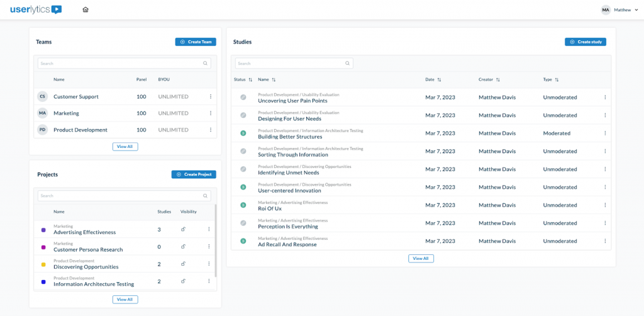
Task: Click the Userlytics logo
Action: click(x=36, y=9)
